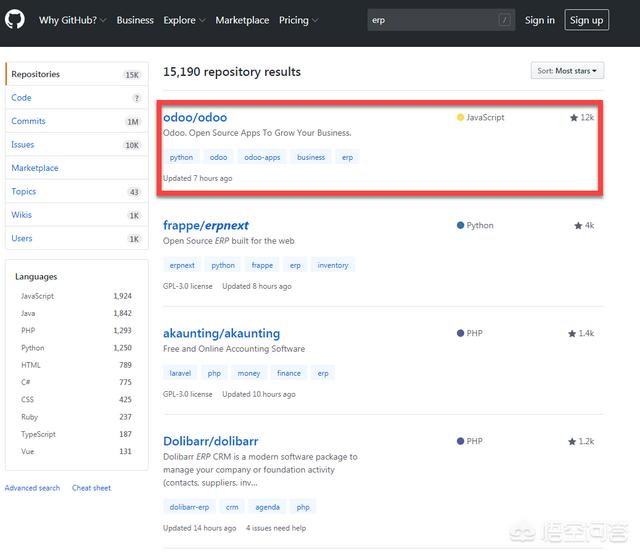This screenshot has height=554, width=640.
Task: Open the odoo/odoo repository
Action: click(195, 118)
